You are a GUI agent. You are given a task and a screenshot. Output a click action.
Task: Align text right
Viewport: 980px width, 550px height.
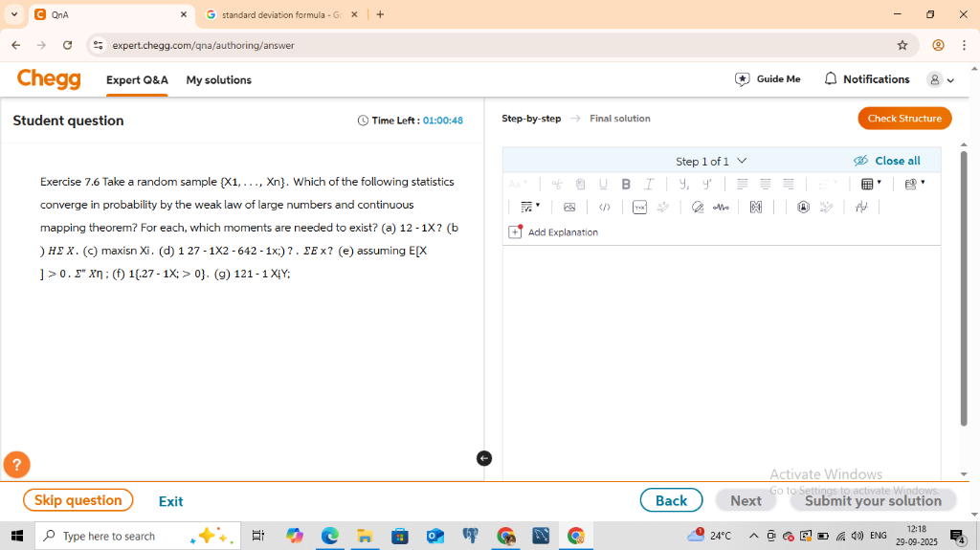click(x=789, y=184)
